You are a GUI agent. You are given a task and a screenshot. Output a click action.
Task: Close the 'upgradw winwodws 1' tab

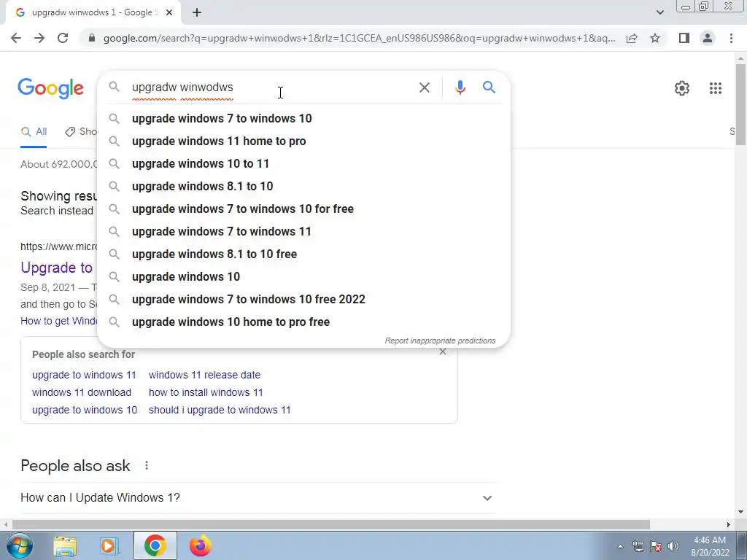(x=169, y=13)
